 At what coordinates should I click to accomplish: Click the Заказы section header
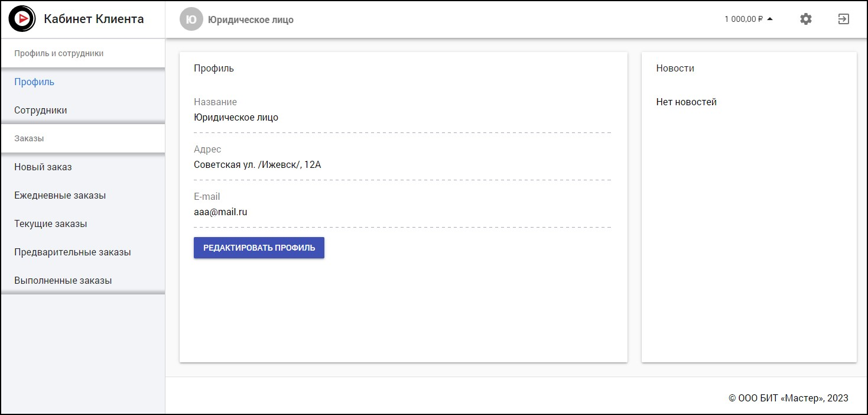click(29, 138)
